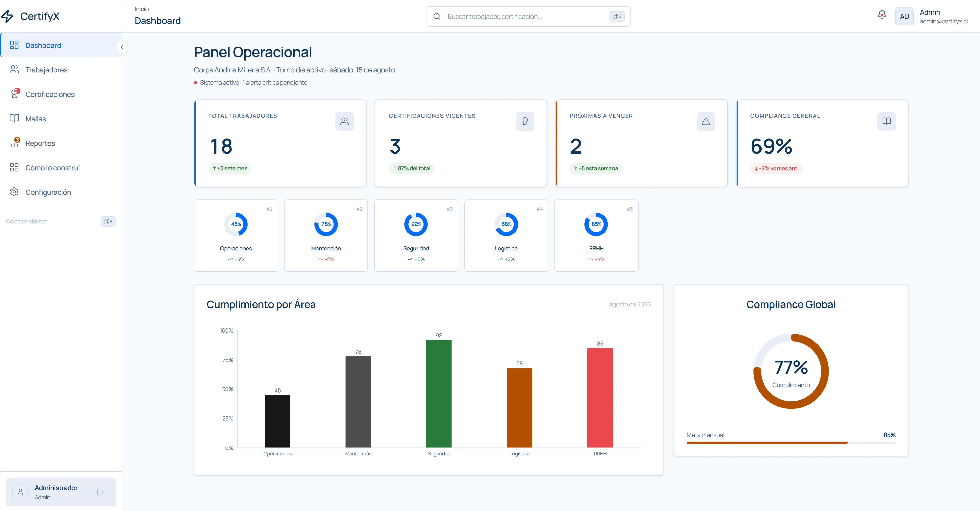
Task: Collapse the sidebar with the chevron button
Action: pyautogui.click(x=122, y=47)
